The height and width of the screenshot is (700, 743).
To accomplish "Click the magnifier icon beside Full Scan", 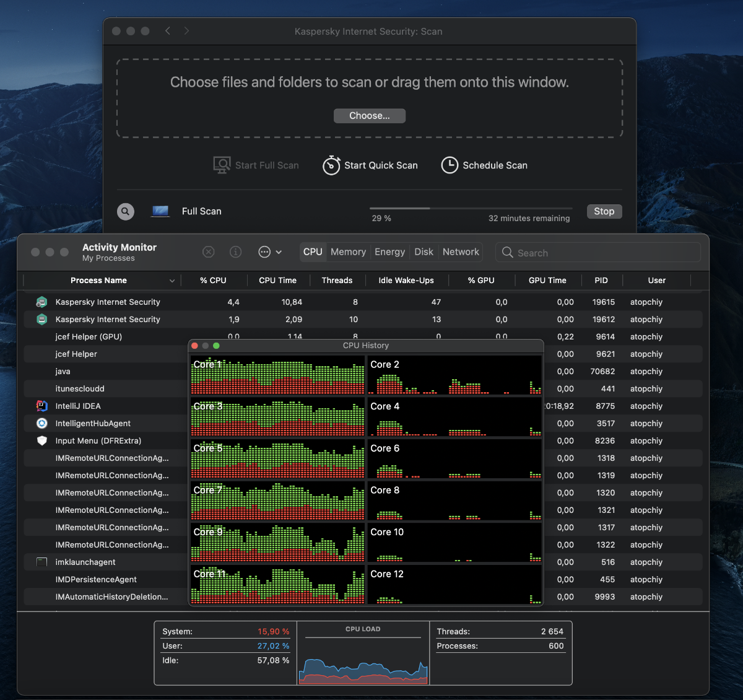I will coord(126,211).
